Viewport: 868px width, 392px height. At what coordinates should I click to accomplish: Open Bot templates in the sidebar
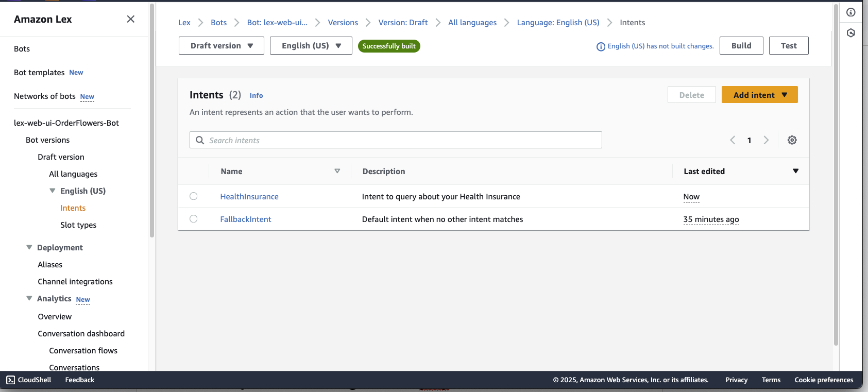39,73
